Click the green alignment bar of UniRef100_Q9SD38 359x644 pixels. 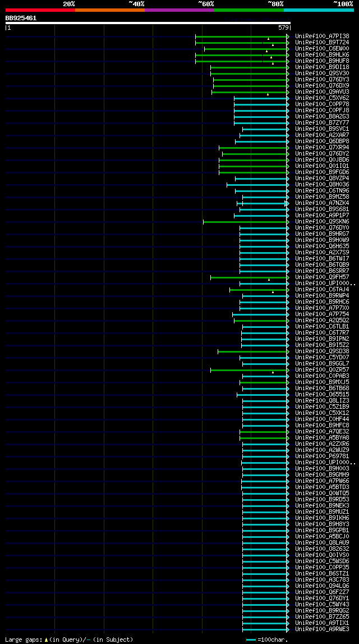click(x=253, y=351)
